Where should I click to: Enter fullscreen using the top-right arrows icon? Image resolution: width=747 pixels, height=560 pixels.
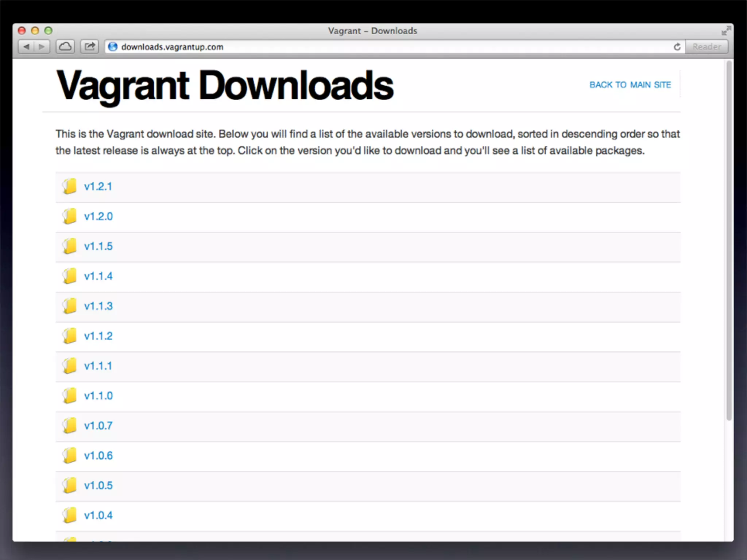(726, 31)
